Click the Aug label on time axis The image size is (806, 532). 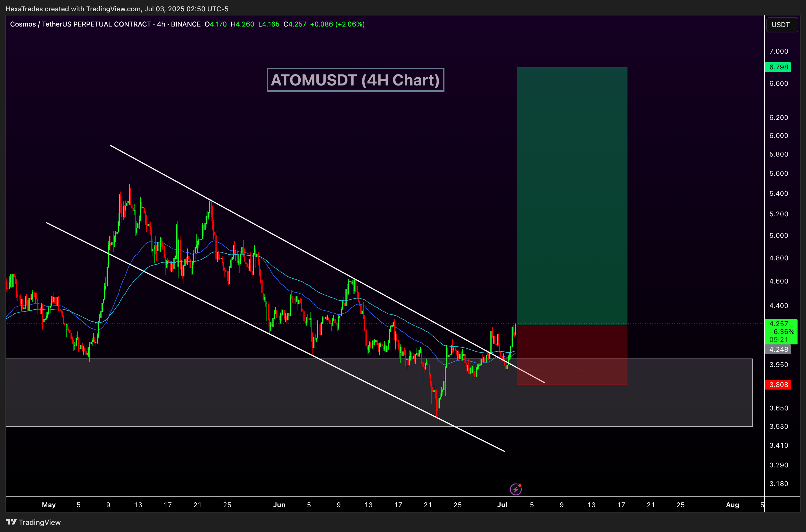point(732,505)
